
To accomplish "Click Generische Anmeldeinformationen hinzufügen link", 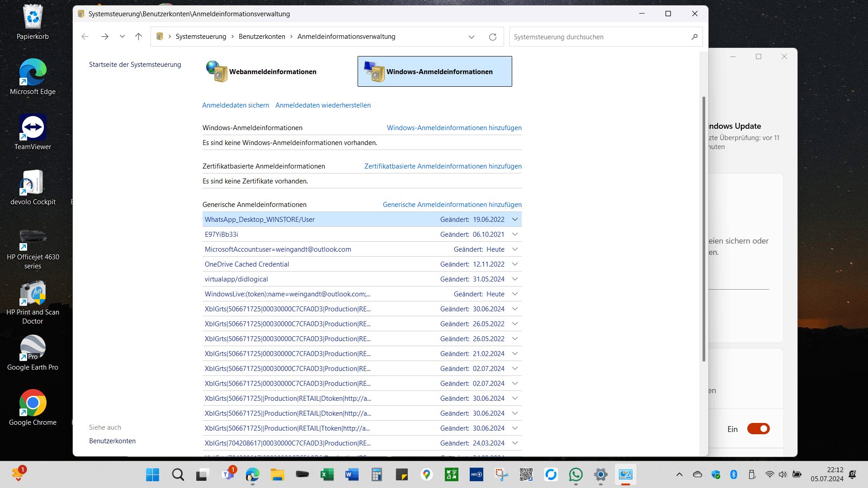I will 452,205.
